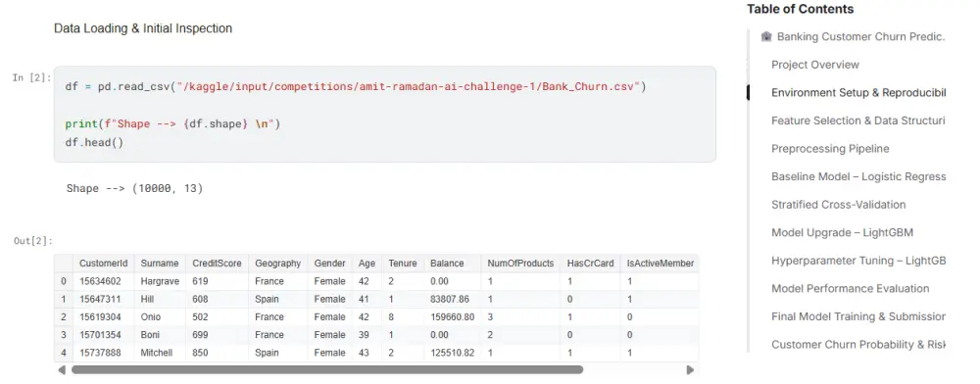Click the IsActiveMember column header
The image size is (980, 384).
click(660, 264)
